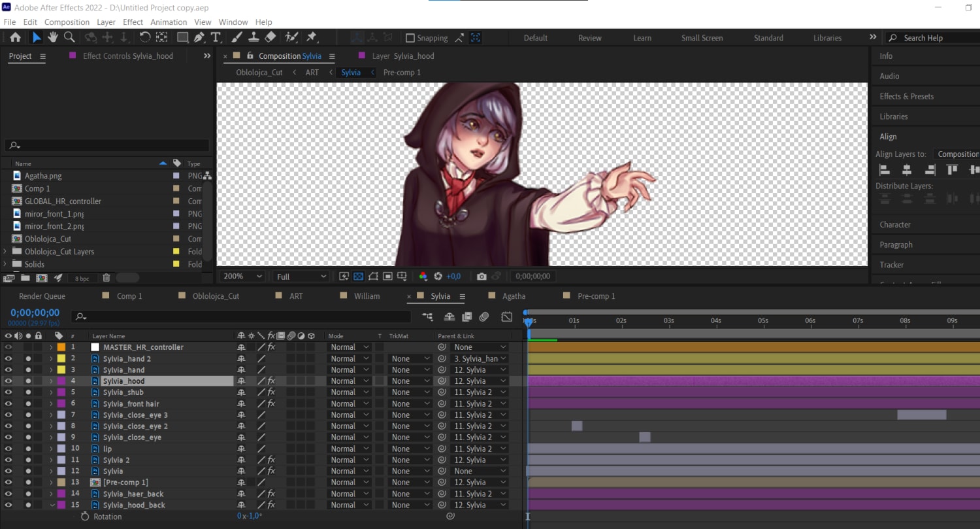The width and height of the screenshot is (980, 529).
Task: Switch to the William timeline tab
Action: [x=367, y=296]
